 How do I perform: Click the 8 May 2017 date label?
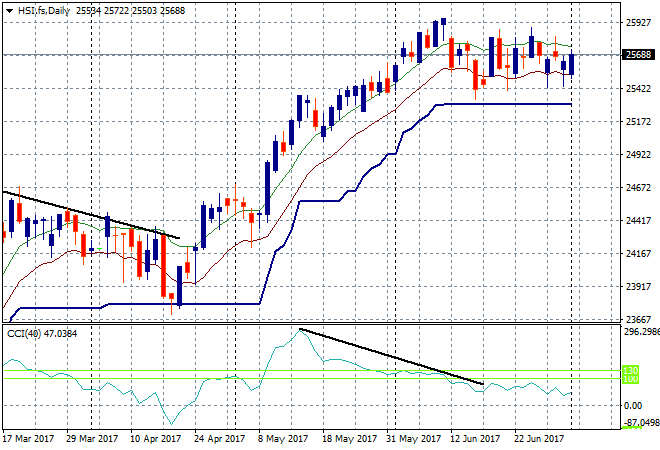[283, 439]
